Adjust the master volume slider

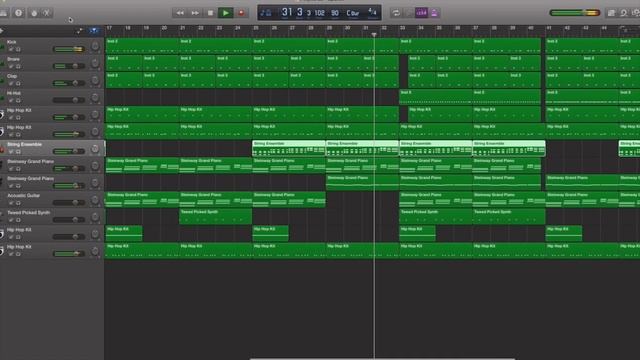(574, 13)
